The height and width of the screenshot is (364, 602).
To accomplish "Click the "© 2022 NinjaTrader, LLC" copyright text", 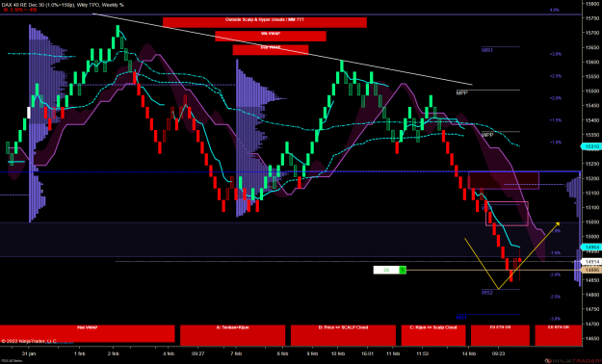I will pyautogui.click(x=29, y=341).
